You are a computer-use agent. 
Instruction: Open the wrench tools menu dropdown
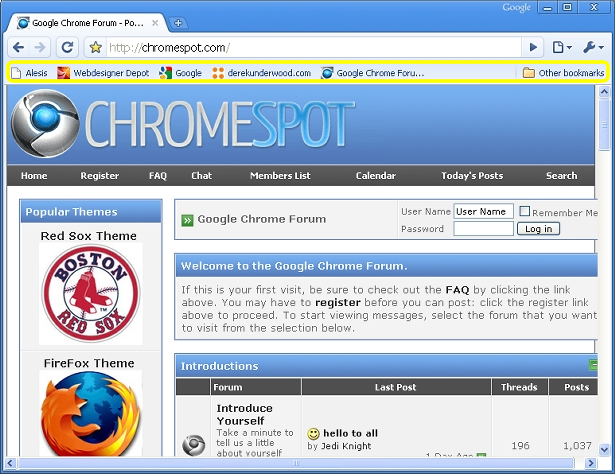coord(592,47)
